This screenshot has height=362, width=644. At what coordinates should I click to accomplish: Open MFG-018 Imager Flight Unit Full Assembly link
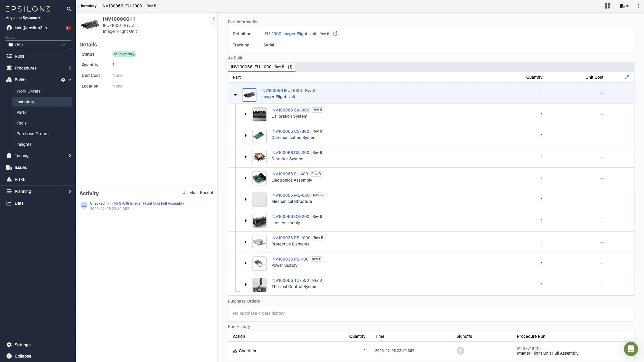pyautogui.click(x=149, y=203)
